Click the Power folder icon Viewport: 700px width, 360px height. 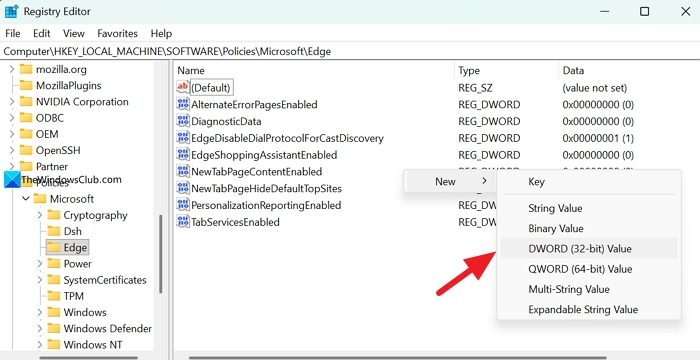coord(54,264)
